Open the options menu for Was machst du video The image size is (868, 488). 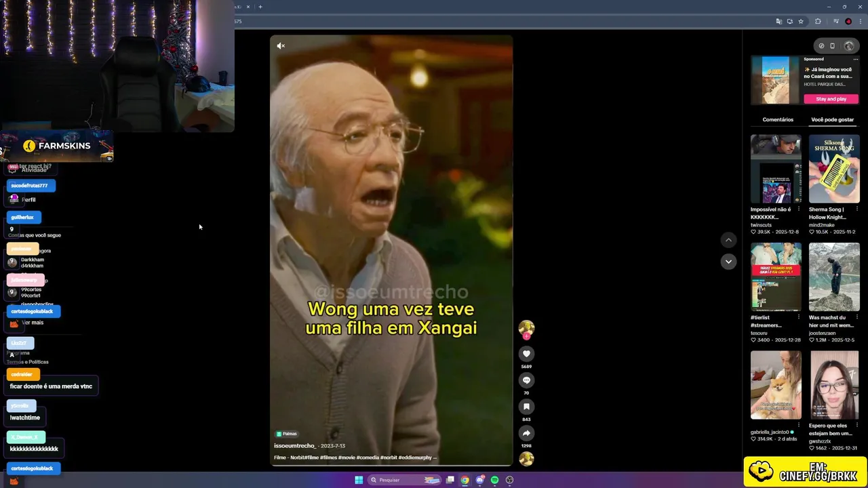[856, 317]
